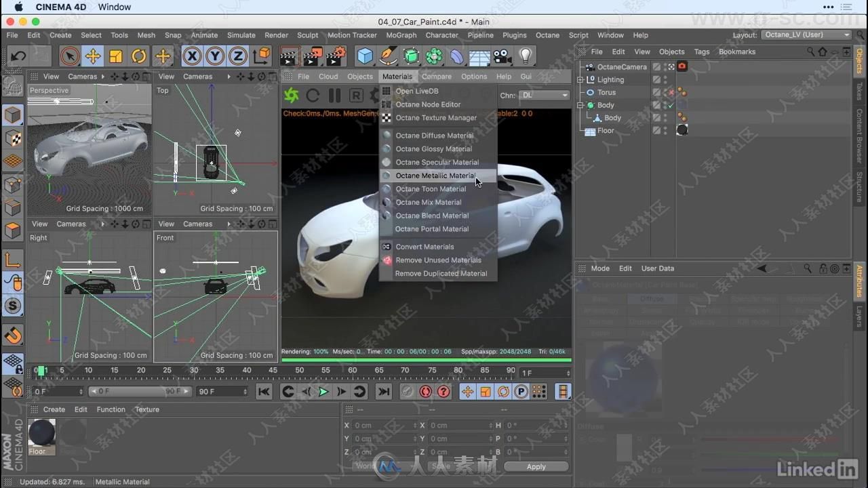Switch the coordinate system icon
The image size is (868, 488).
[x=261, y=56]
